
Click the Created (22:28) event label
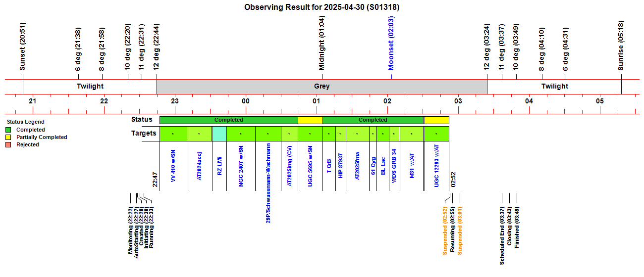[x=141, y=226]
